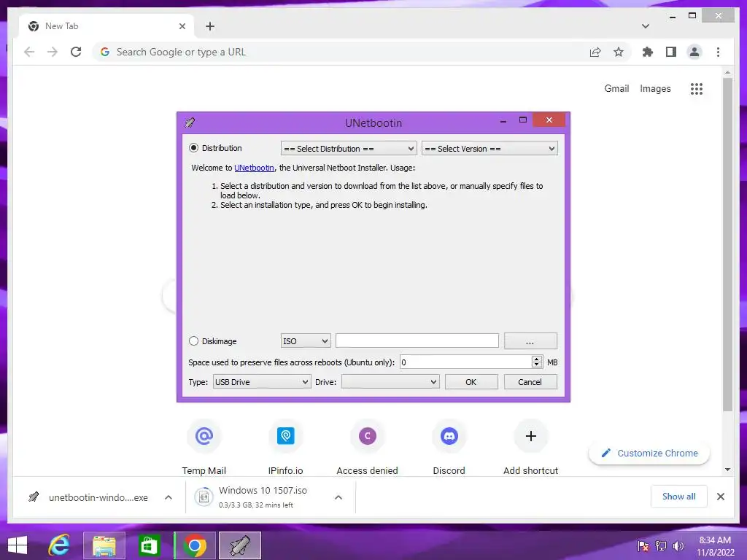Image resolution: width=747 pixels, height=560 pixels.
Task: Click the browse (...) button for disk image
Action: (530, 341)
